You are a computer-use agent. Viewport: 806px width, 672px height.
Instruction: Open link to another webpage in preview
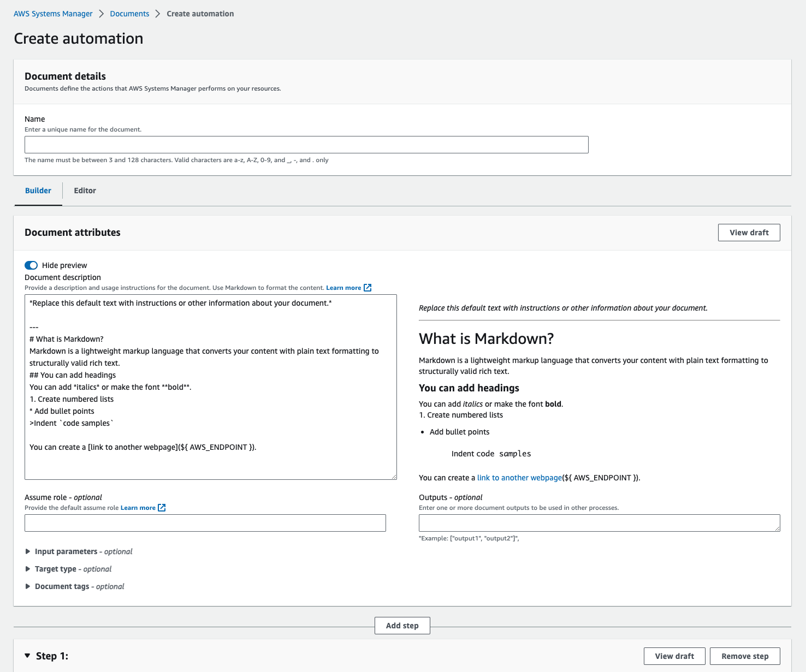pyautogui.click(x=519, y=478)
